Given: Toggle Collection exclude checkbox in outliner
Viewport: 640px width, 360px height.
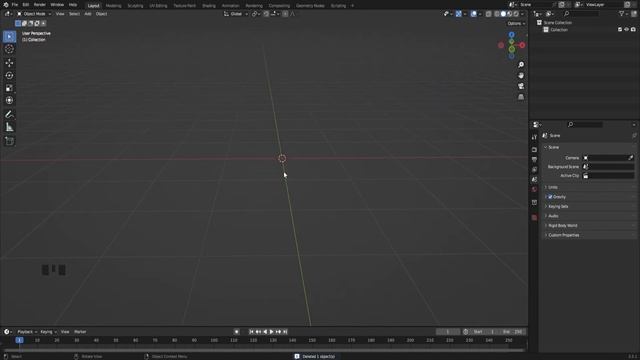Looking at the screenshot, I should (x=620, y=29).
